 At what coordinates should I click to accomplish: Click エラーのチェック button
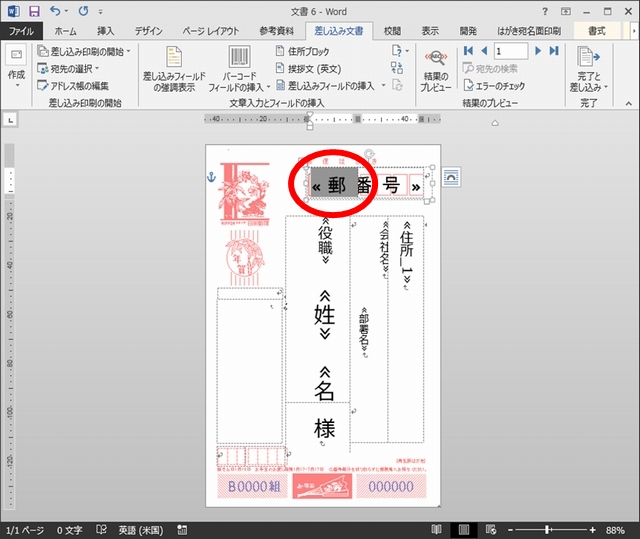[494, 86]
